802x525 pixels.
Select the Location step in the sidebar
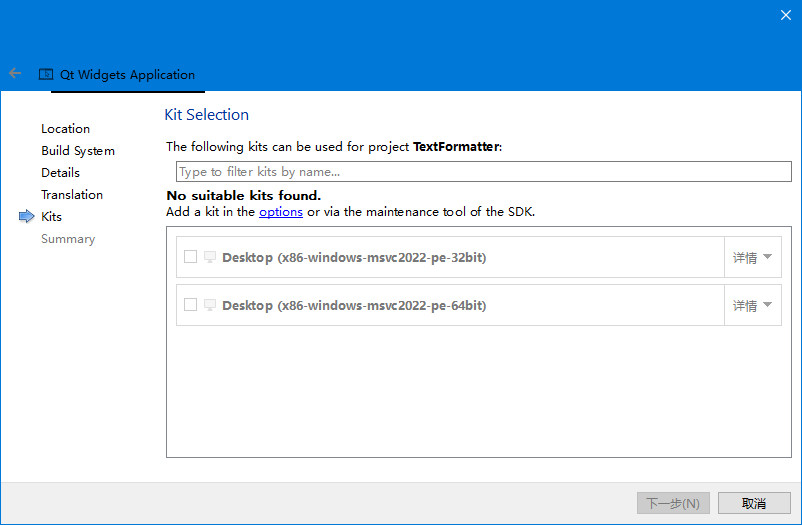tap(65, 129)
